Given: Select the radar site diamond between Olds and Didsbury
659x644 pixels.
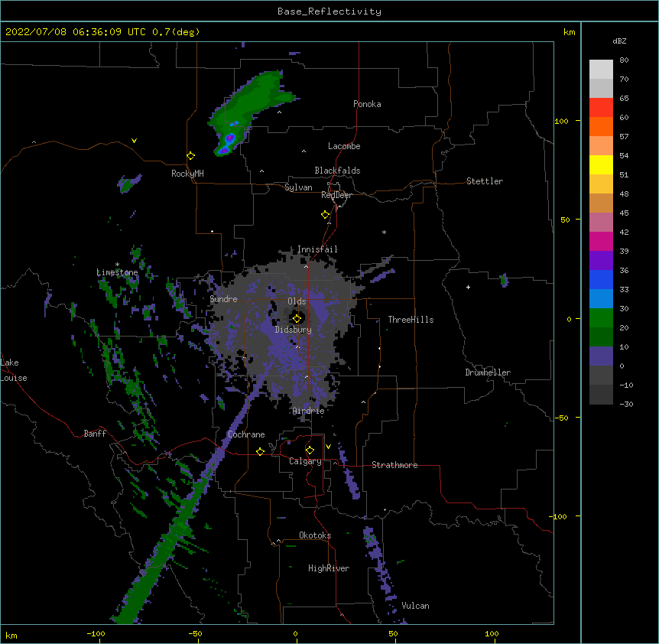Looking at the screenshot, I should pyautogui.click(x=297, y=318).
